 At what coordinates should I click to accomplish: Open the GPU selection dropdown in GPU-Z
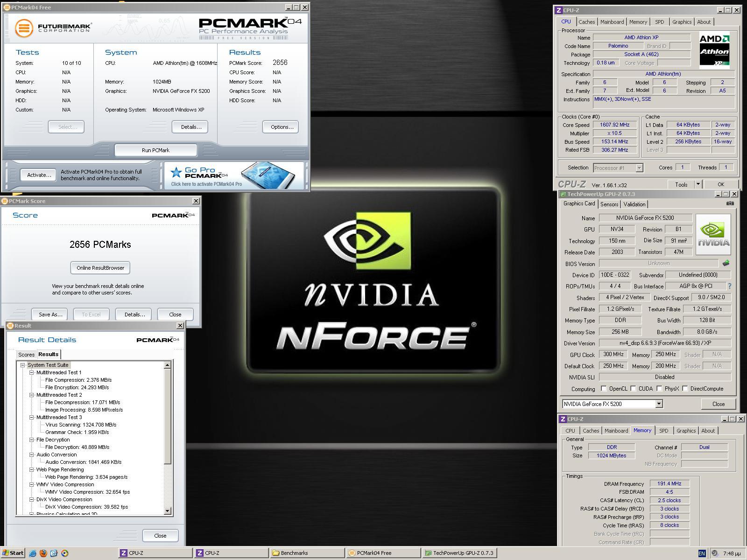[x=659, y=404]
